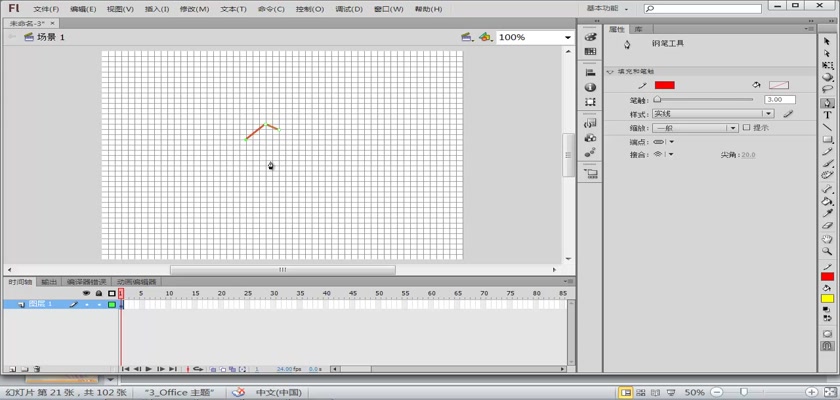Create a new layer in timeline
840x400 pixels.
(12, 369)
